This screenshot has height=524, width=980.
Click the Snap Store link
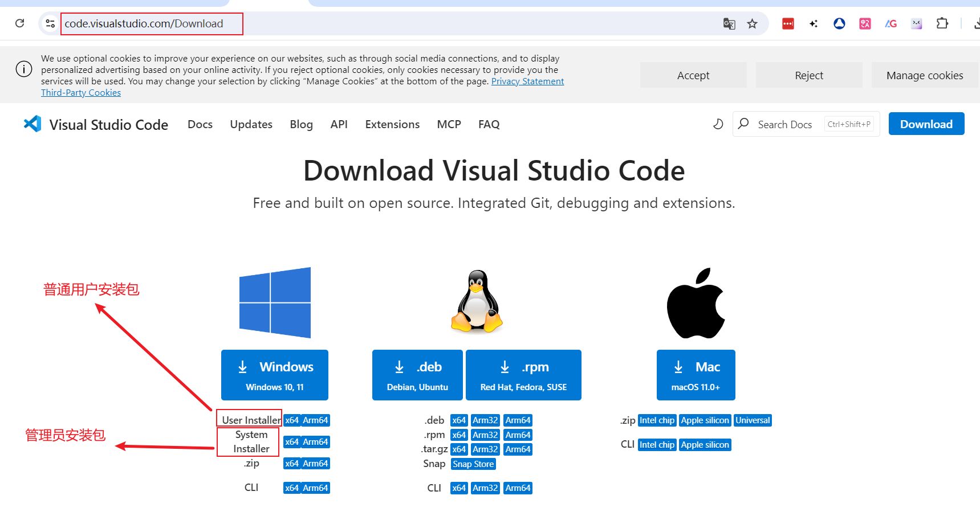pos(473,464)
